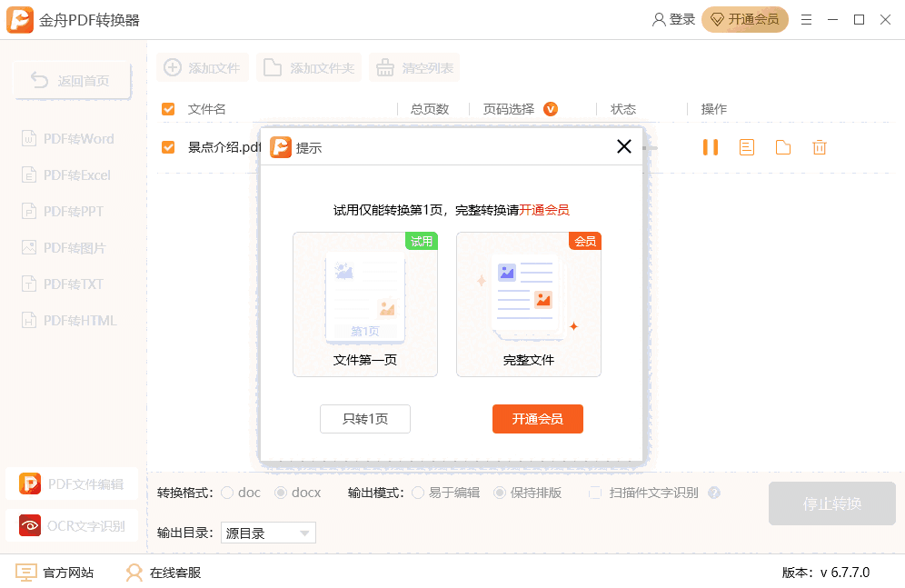The width and height of the screenshot is (905, 588).
Task: Switch to PDF转HTML in sidebar
Action: 69,320
